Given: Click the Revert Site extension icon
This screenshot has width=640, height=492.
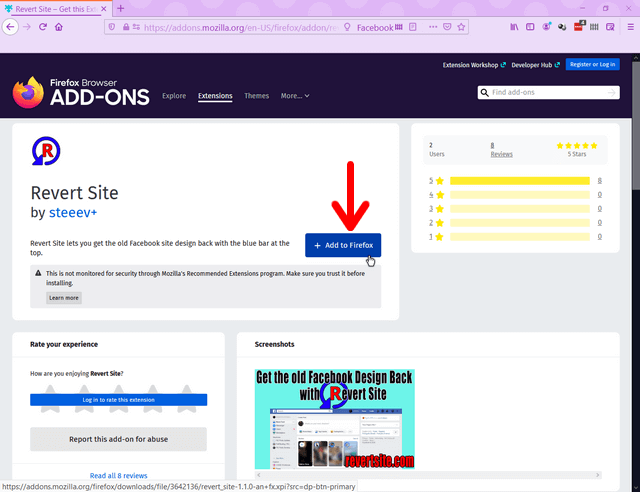Looking at the screenshot, I should point(46,151).
